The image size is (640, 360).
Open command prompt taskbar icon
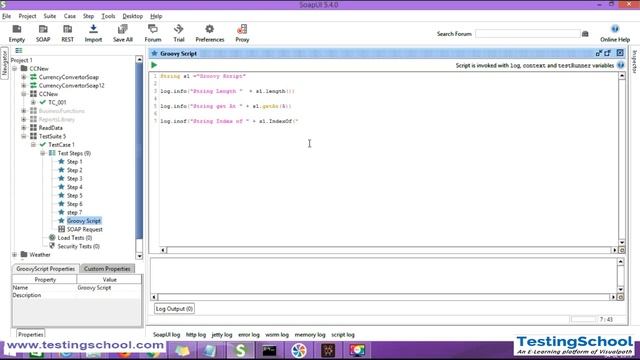pos(269,350)
